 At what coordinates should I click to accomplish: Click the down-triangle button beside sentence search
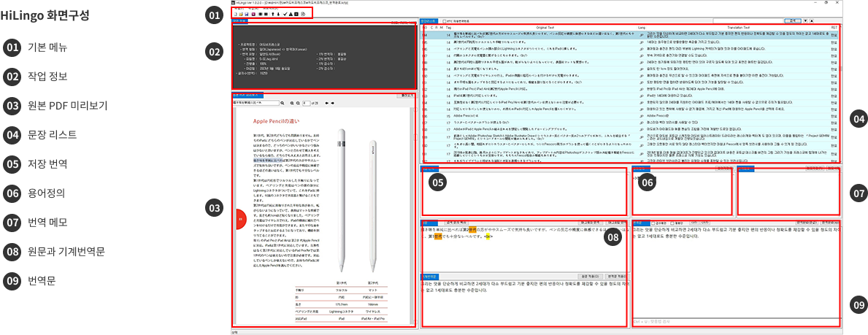click(x=805, y=20)
